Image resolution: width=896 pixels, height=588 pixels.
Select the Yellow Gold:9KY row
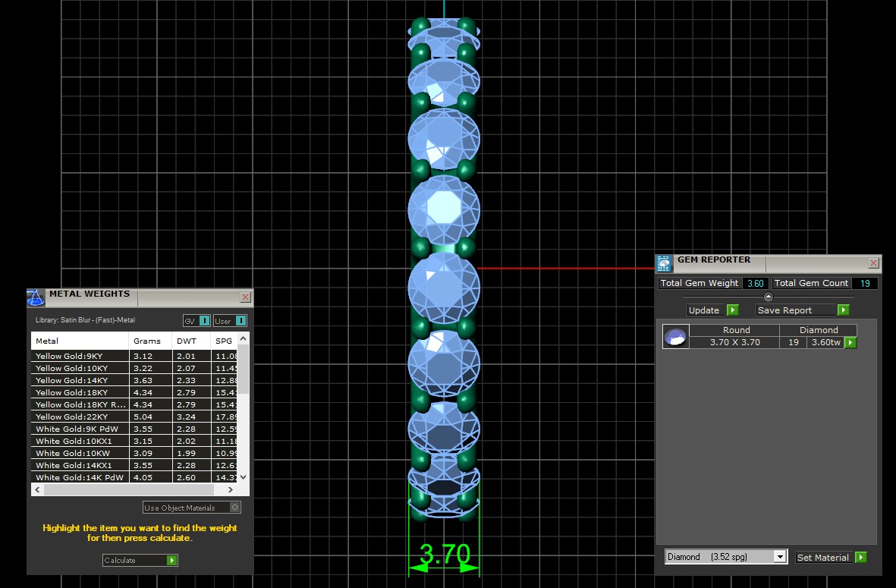[134, 356]
